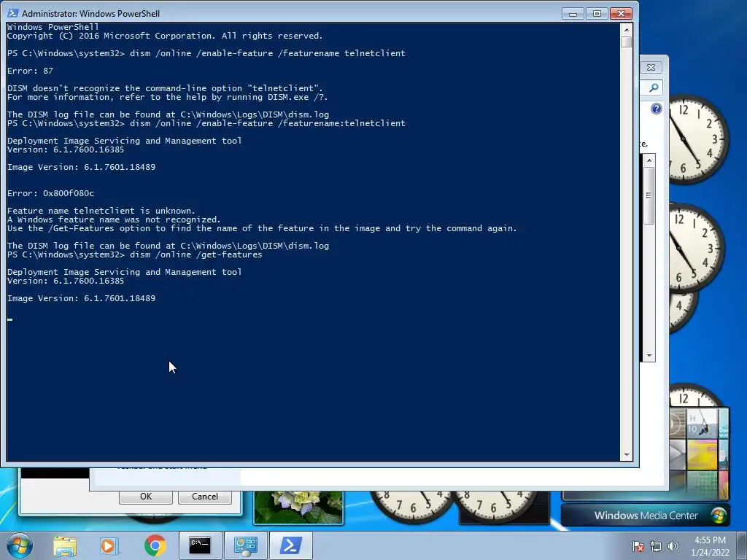Open Windows Explorer from the taskbar
The height and width of the screenshot is (560, 747).
point(65,545)
